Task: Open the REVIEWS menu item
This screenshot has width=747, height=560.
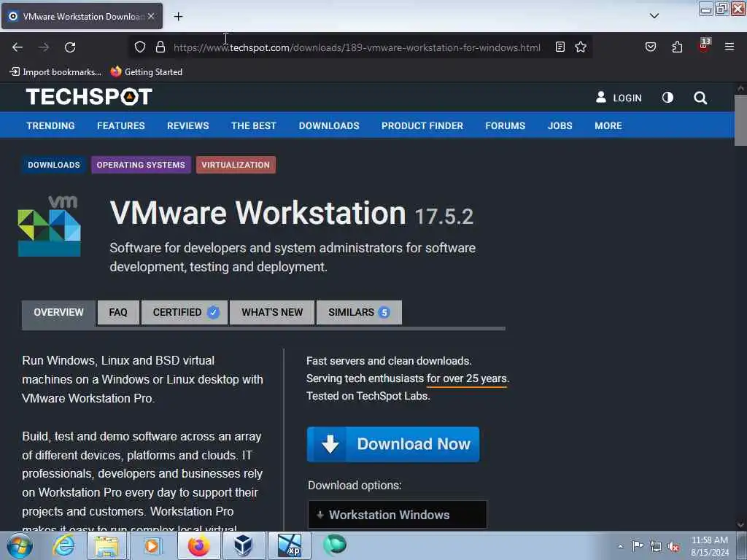Action: tap(187, 125)
